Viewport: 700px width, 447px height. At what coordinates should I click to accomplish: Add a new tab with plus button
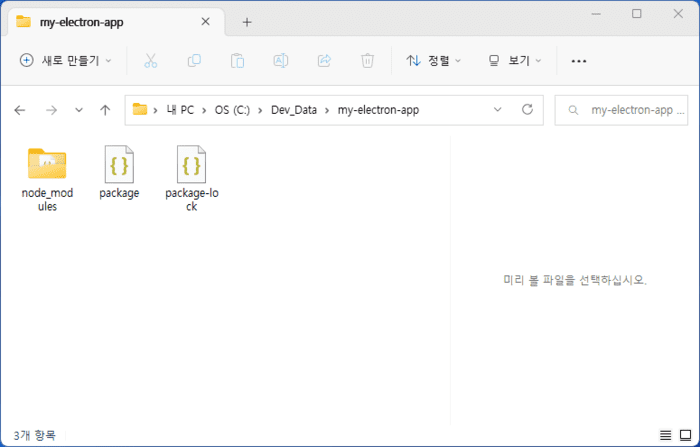247,22
